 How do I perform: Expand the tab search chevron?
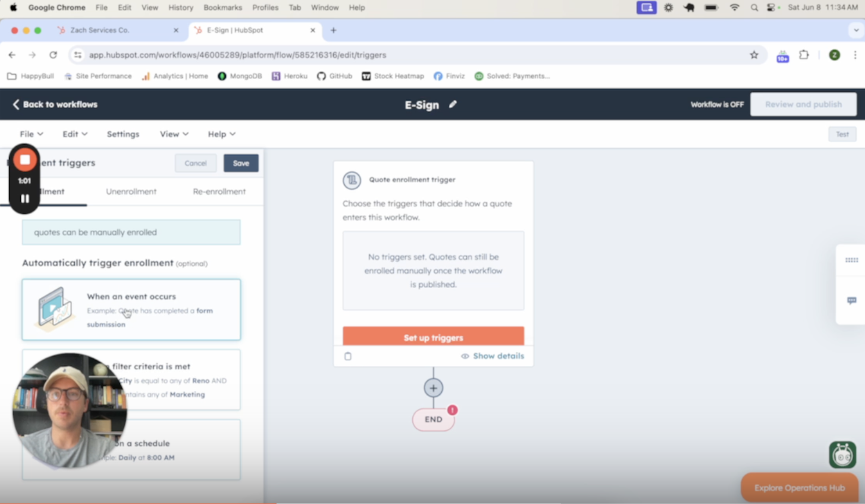point(856,30)
